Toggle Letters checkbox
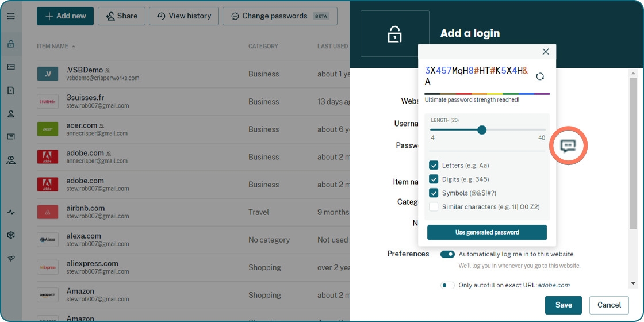The image size is (644, 322). click(x=434, y=165)
